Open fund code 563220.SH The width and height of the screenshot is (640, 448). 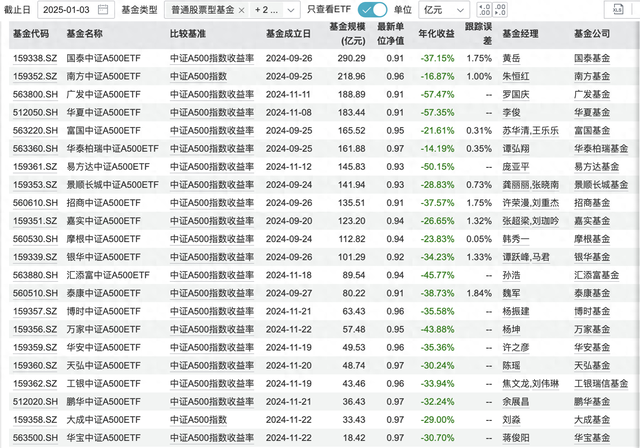click(35, 131)
